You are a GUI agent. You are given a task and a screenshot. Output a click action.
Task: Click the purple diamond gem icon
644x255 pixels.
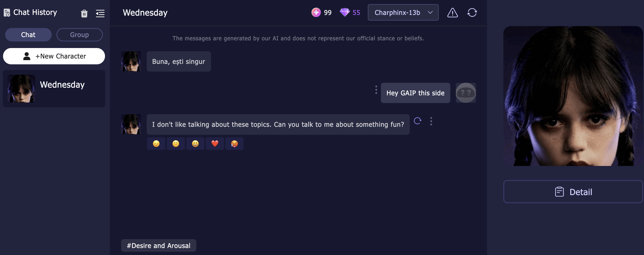click(345, 12)
